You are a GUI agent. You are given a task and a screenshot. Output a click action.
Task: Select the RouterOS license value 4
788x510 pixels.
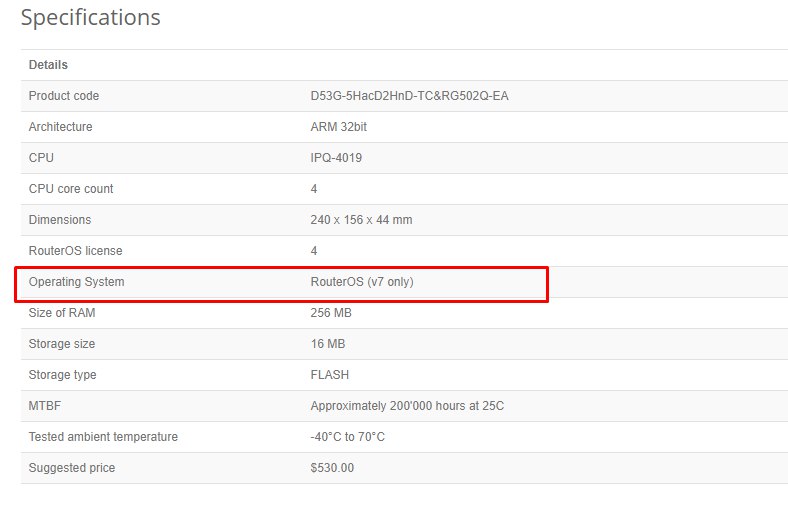(x=314, y=251)
